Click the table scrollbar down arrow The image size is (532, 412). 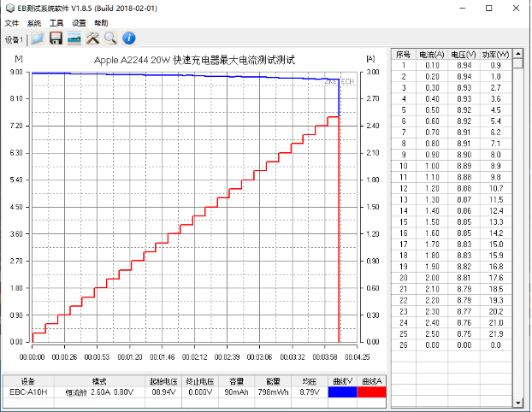click(517, 403)
